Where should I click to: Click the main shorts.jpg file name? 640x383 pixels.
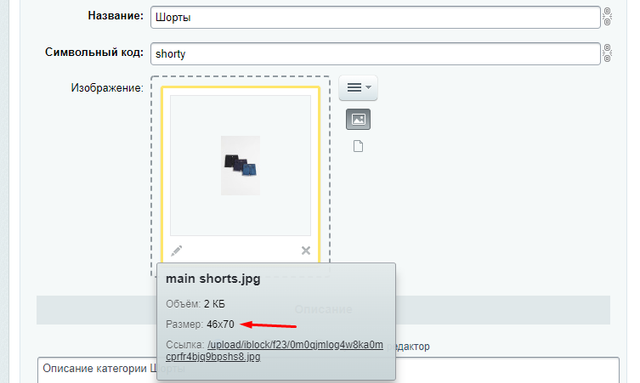click(x=213, y=279)
